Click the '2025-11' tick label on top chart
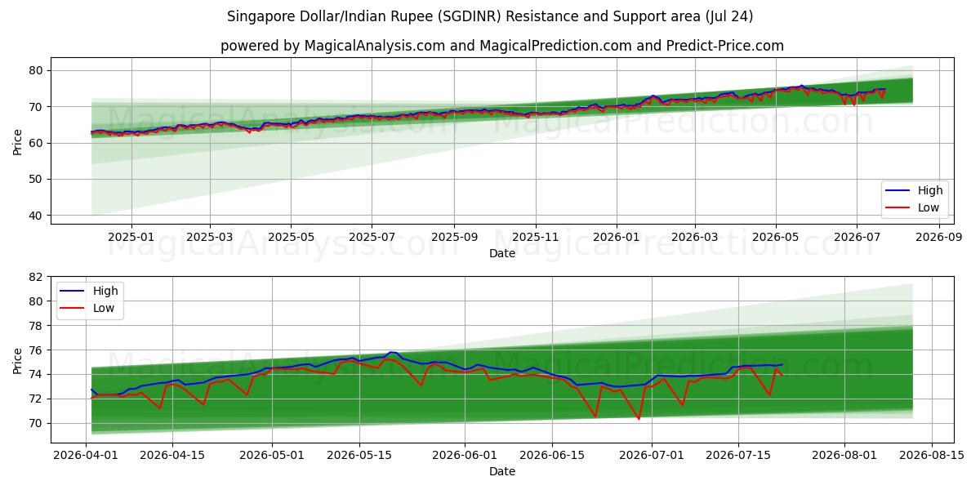 coord(535,237)
